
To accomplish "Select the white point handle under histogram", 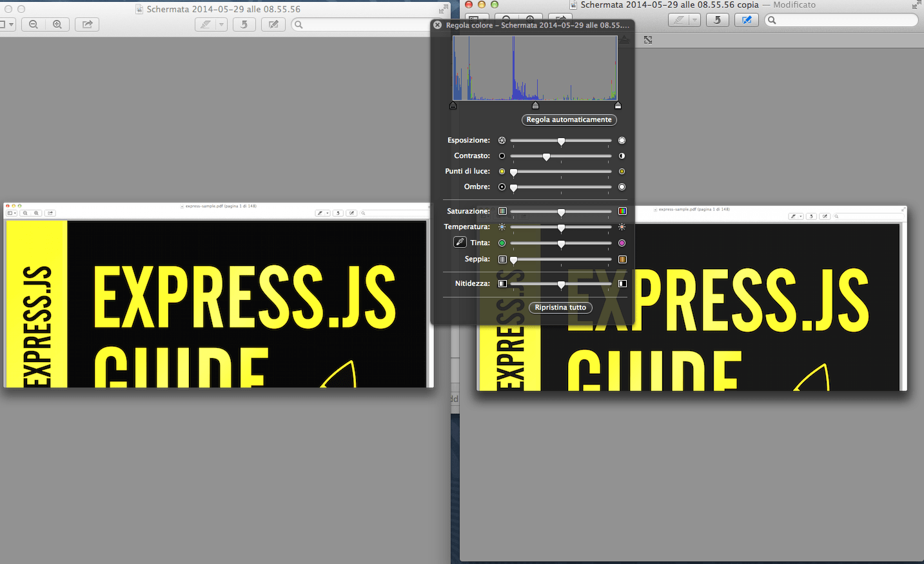I will point(618,105).
